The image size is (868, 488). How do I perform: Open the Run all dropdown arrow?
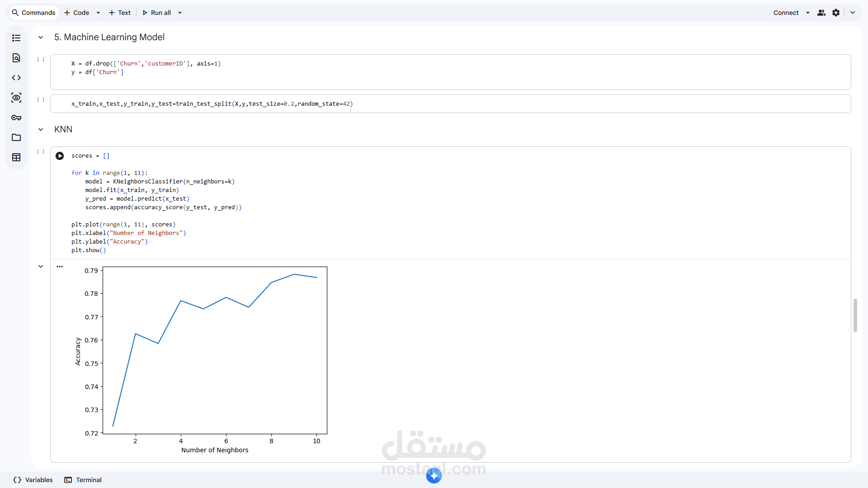[180, 13]
